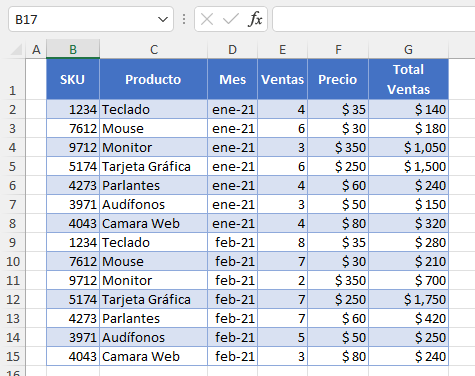Select column B header

[x=73, y=50]
